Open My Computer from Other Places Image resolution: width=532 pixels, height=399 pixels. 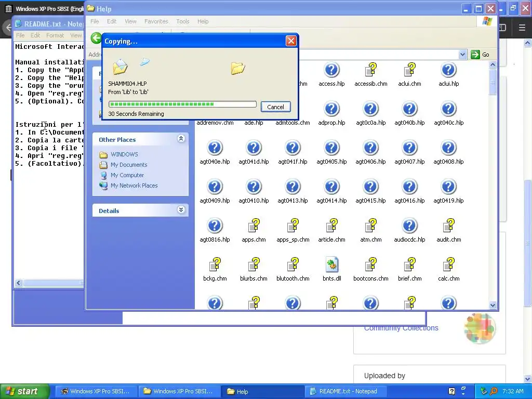[127, 176]
